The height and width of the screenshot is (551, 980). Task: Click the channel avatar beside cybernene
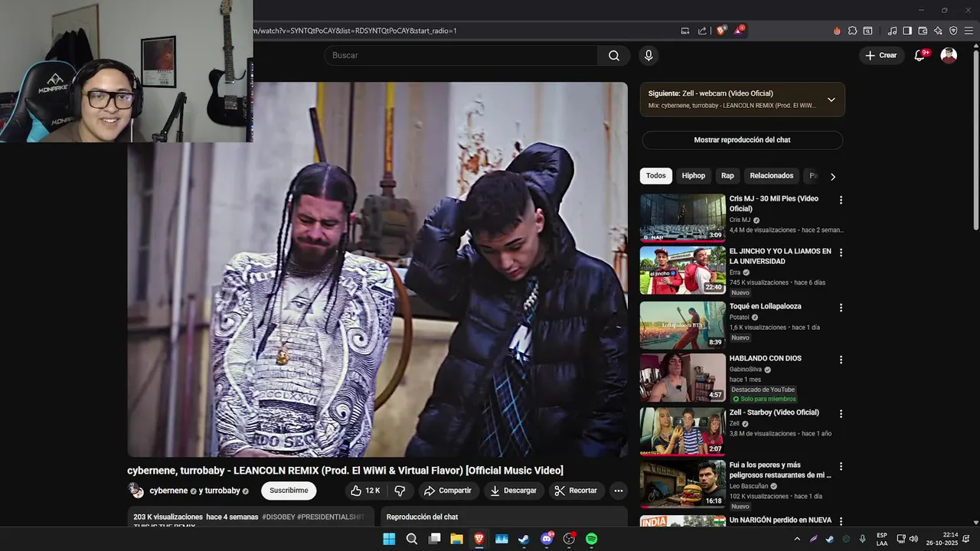click(x=136, y=491)
